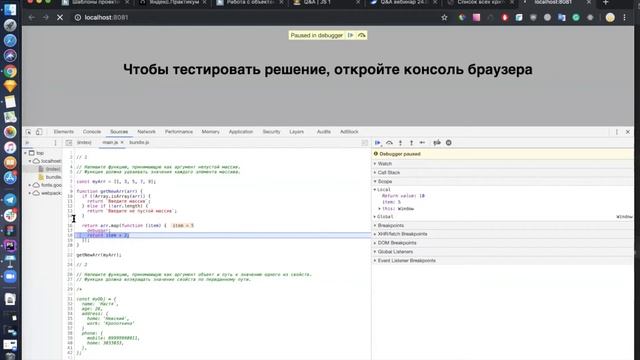The image size is (640, 360).
Task: Open the Security tab
Action: [x=271, y=132]
